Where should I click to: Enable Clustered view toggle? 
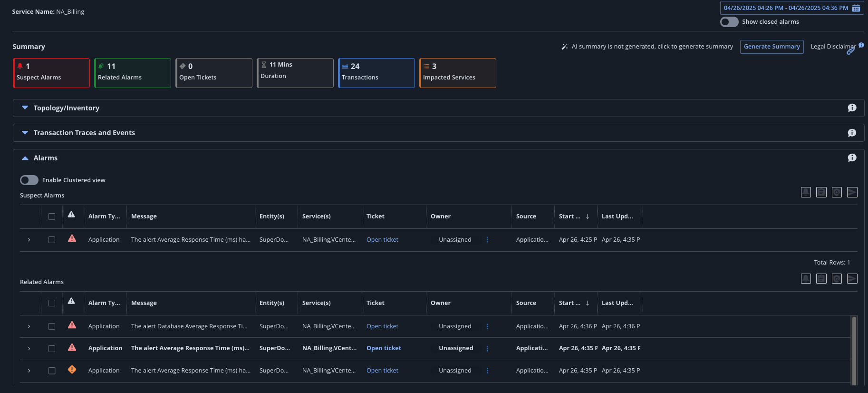29,180
